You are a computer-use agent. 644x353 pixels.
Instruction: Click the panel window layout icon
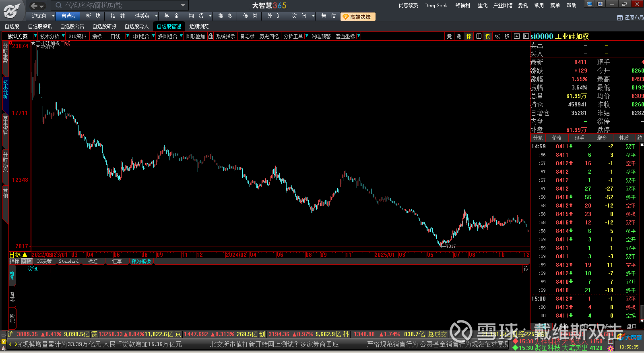517,36
